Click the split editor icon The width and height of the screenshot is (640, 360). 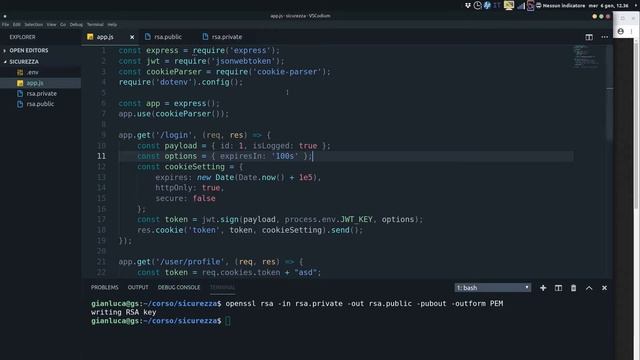[589, 37]
